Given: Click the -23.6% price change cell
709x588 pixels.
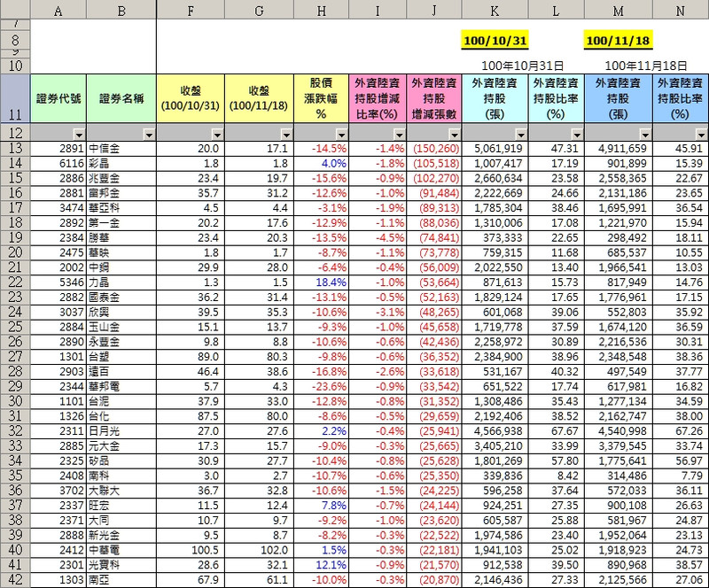Looking at the screenshot, I should 321,387.
